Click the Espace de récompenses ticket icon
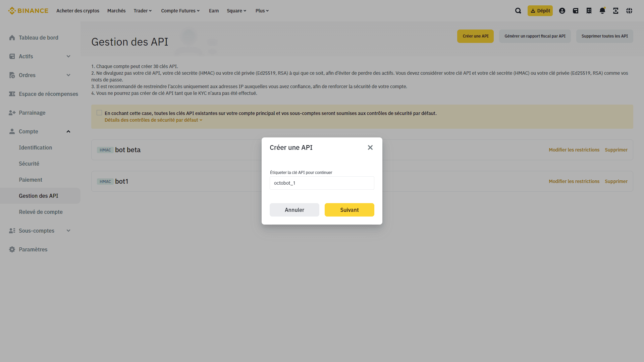 click(12, 94)
